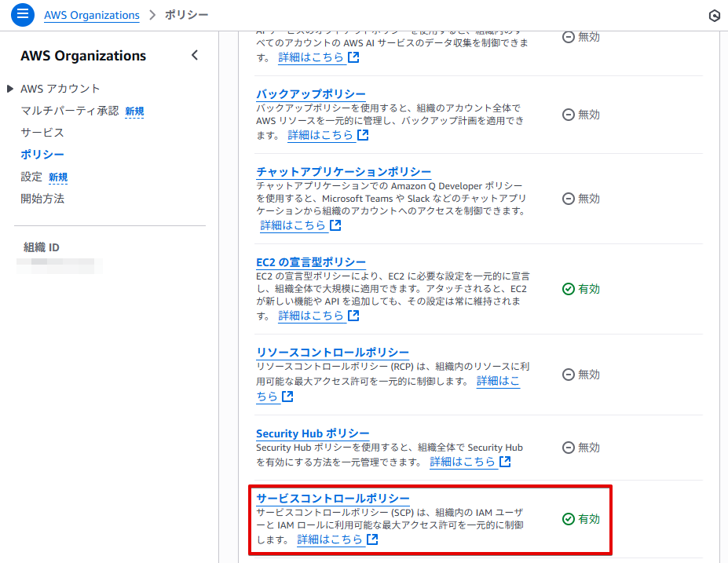The height and width of the screenshot is (563, 728).
Task: Click the 無効 status icon for リソースコントロールポリシー
Action: tap(569, 375)
